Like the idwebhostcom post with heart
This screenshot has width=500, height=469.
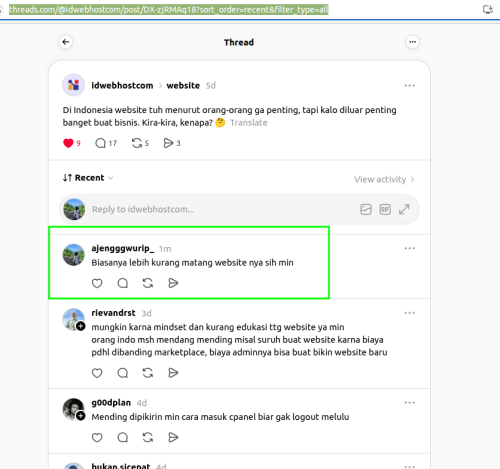[68, 143]
